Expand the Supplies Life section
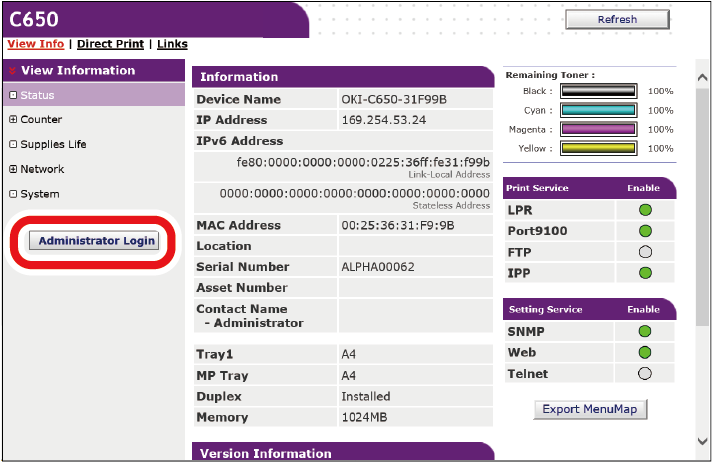The image size is (712, 462). tap(52, 144)
